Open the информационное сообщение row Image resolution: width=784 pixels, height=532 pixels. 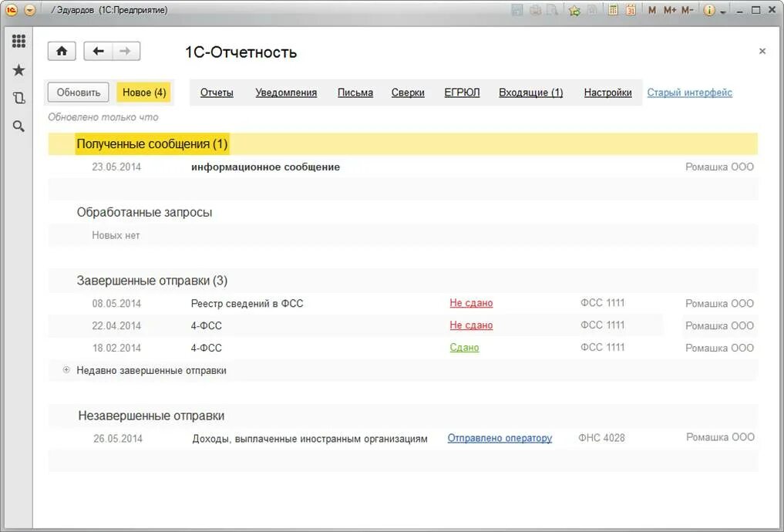point(265,167)
